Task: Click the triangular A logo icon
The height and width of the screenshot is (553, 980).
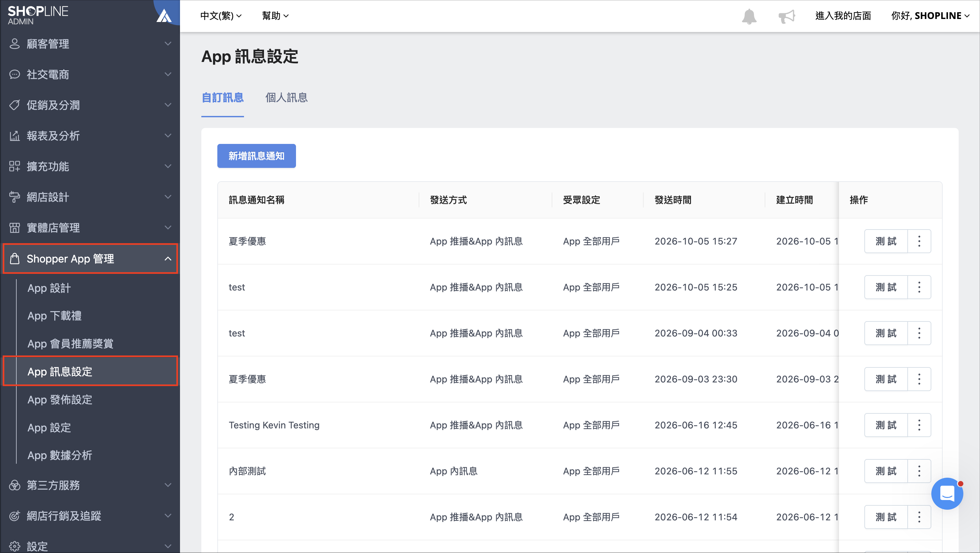Action: (164, 16)
